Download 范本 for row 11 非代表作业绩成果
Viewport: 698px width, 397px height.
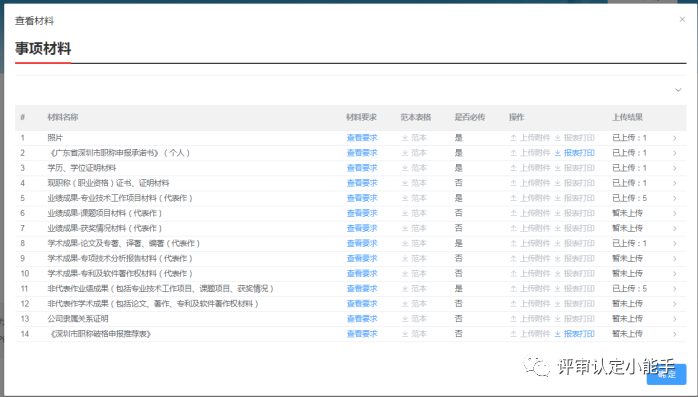414,288
